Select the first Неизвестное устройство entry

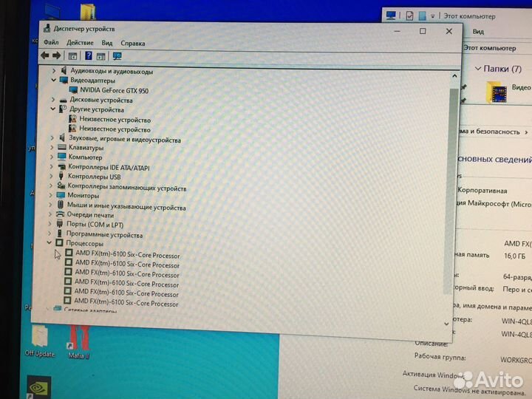(x=115, y=120)
